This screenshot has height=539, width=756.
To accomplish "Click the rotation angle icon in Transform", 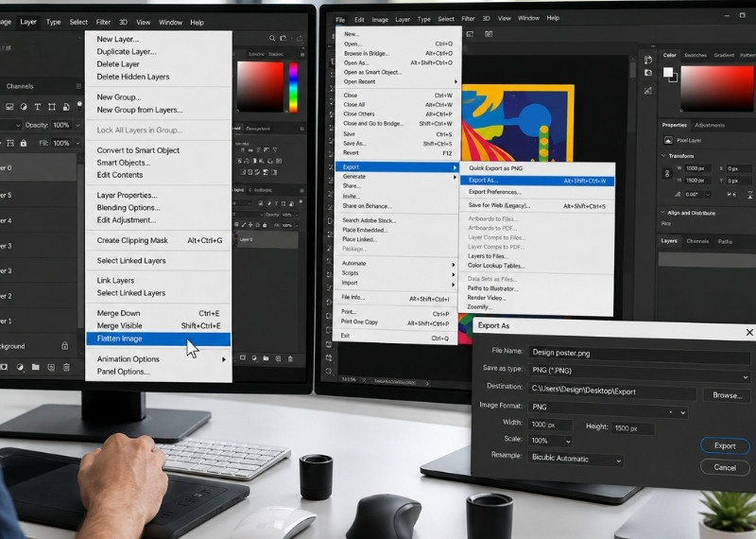I will click(678, 195).
